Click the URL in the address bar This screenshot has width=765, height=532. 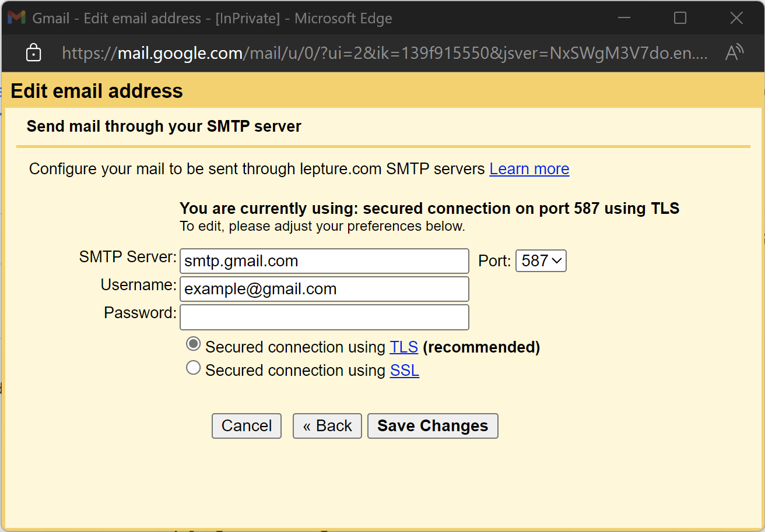tap(385, 54)
